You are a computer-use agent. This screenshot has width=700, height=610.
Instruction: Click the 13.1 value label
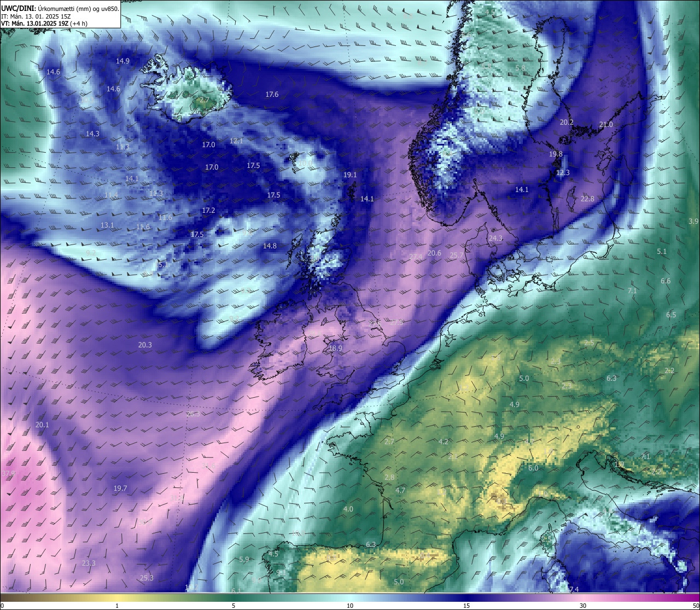(x=107, y=225)
